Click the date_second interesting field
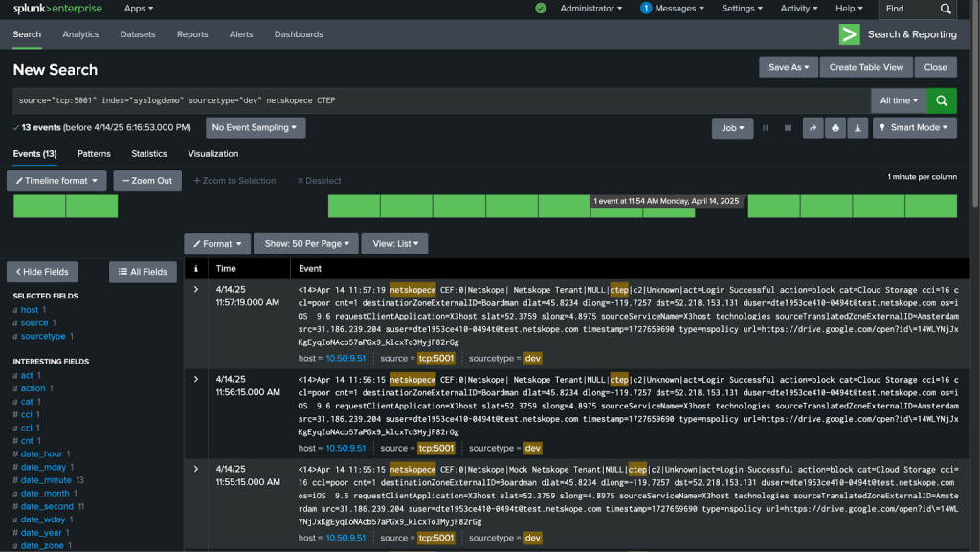The width and height of the screenshot is (980, 552). coord(47,506)
